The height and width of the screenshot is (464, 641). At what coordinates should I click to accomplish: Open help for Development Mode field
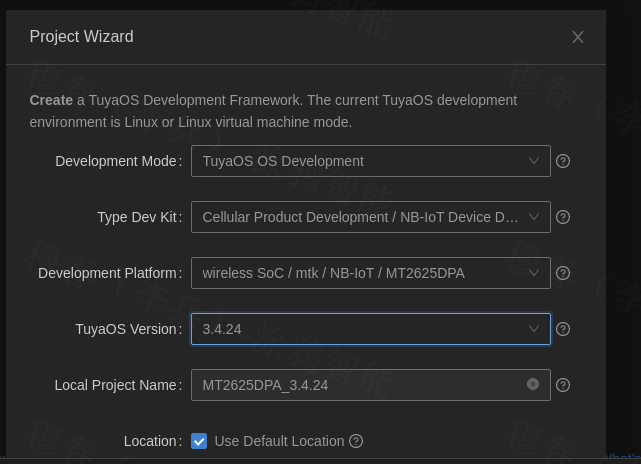pos(563,161)
